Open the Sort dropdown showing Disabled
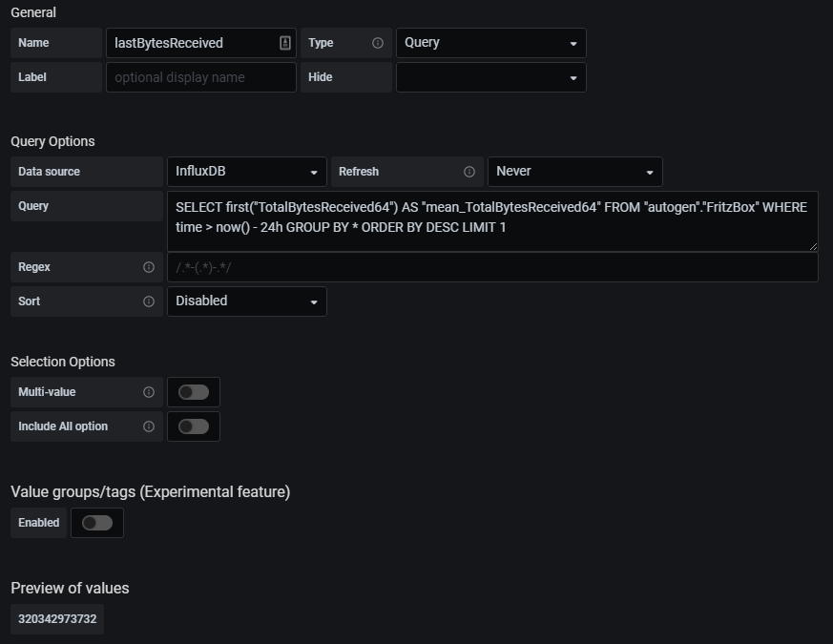 point(247,301)
